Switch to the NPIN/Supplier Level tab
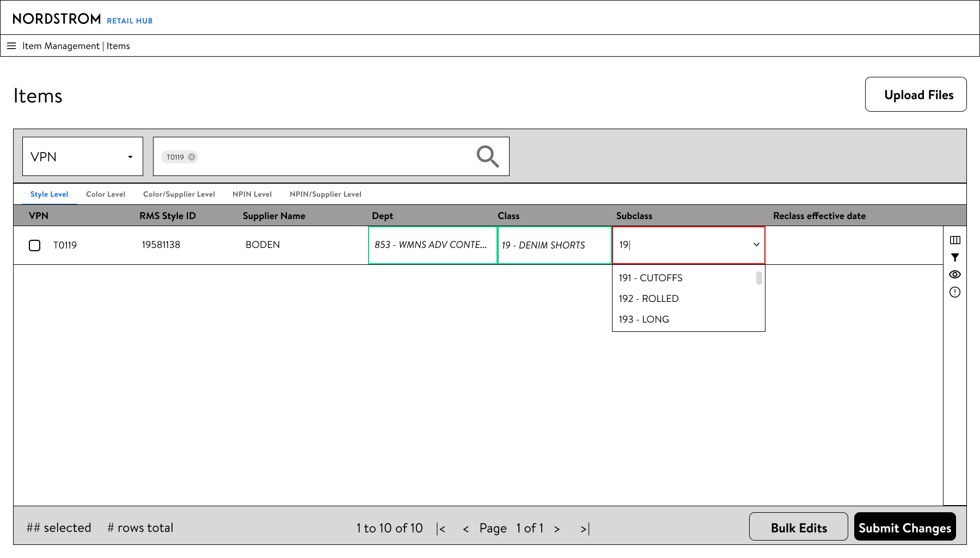Viewport: 980px width, 558px height. pos(326,194)
